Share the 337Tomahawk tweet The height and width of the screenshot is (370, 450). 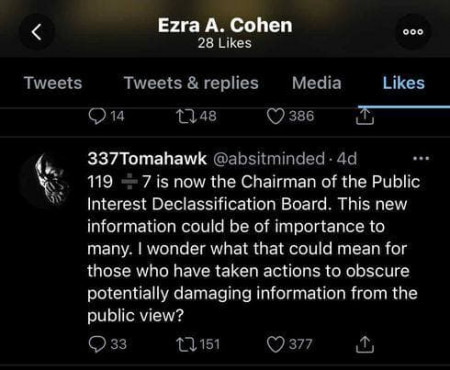[x=365, y=344]
